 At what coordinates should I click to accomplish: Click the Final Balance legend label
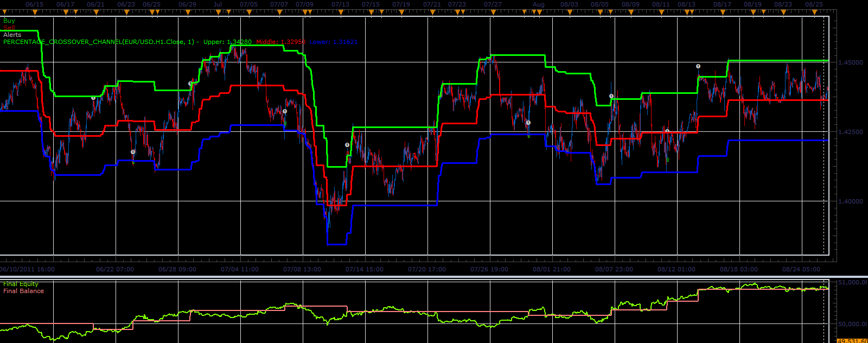[x=23, y=291]
